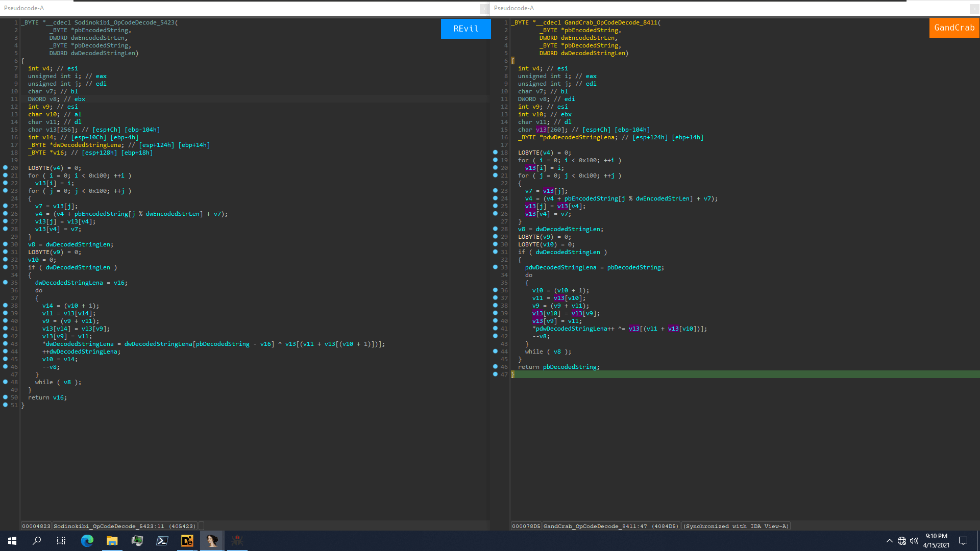Switch to Detect It Easy on taskbar
The image size is (980, 551).
click(x=187, y=541)
